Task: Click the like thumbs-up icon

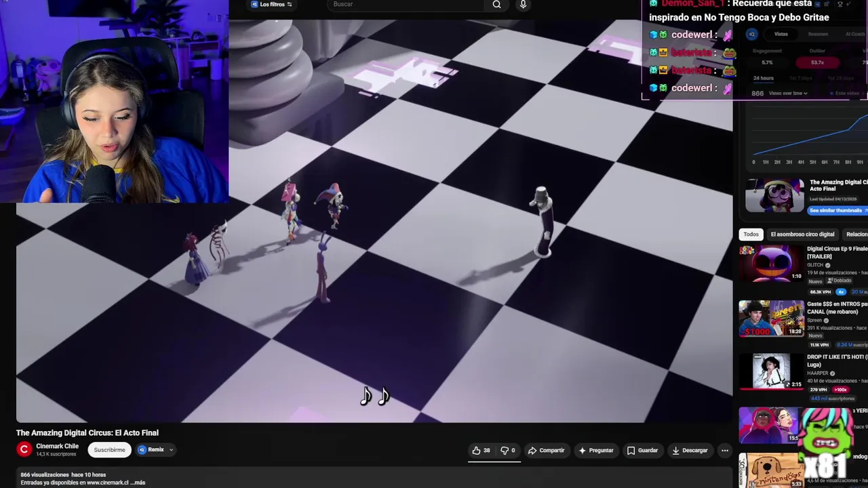Action: [476, 450]
